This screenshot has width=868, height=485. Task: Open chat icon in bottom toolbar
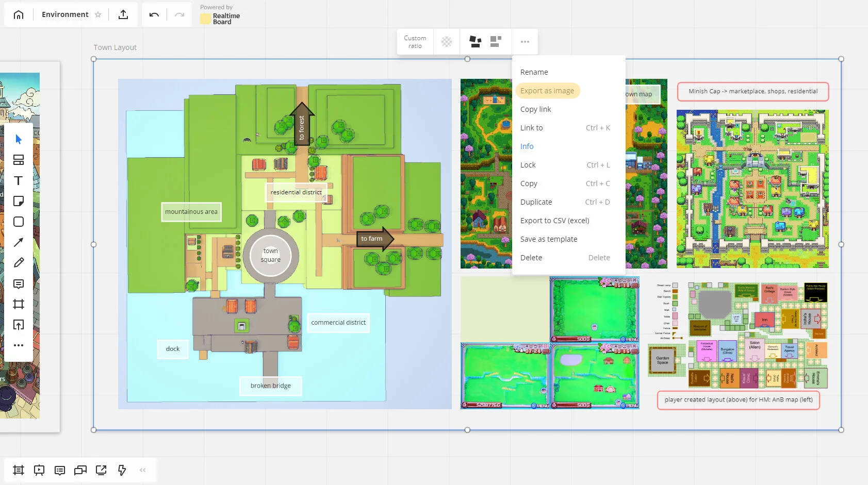[x=80, y=470]
